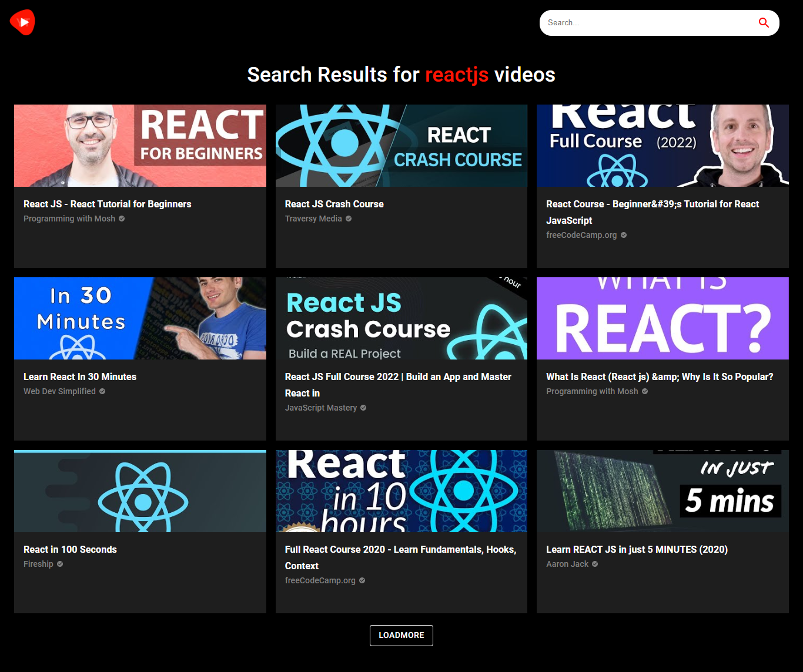Viewport: 803px width, 672px height.
Task: Click the YouTube logo icon
Action: 22,22
